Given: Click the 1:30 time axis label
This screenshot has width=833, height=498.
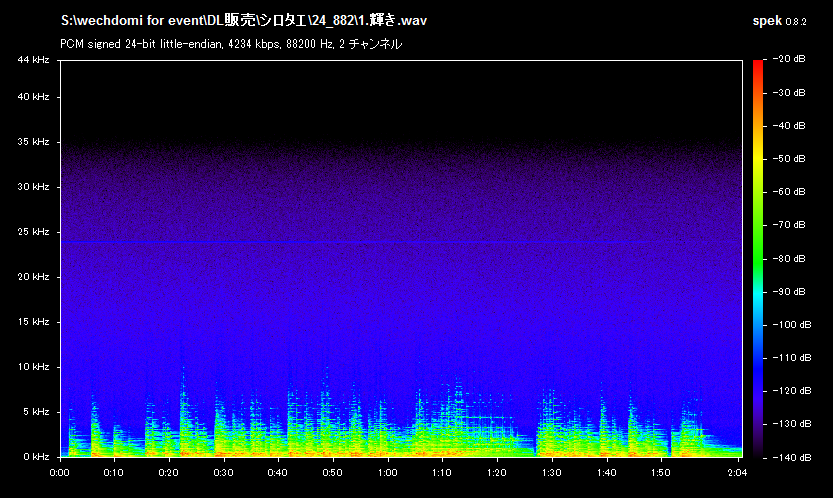Looking at the screenshot, I should click(x=551, y=473).
